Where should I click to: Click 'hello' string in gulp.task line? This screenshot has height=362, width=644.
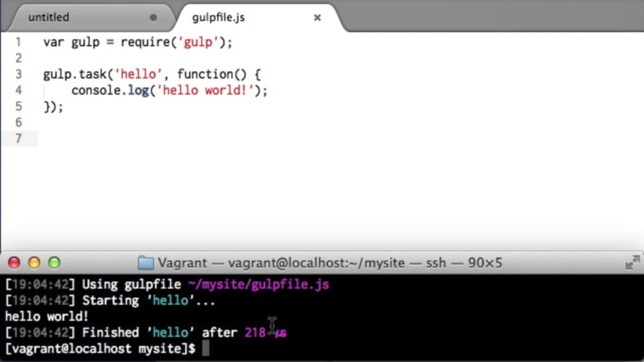click(x=138, y=74)
